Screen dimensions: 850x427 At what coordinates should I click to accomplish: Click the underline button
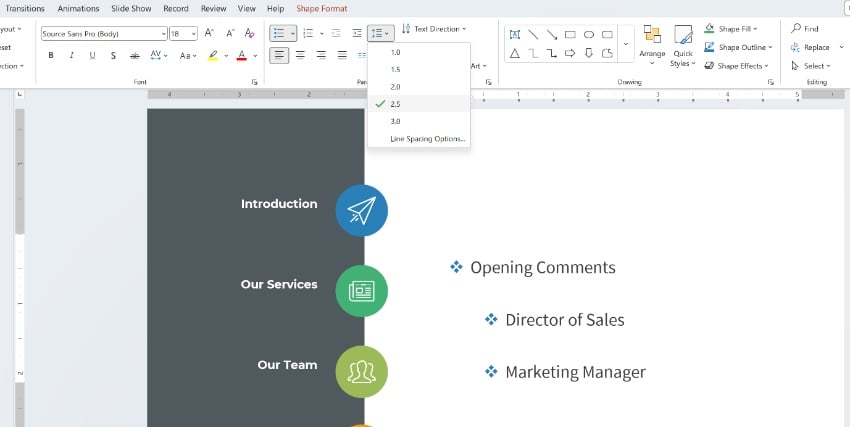pos(93,55)
